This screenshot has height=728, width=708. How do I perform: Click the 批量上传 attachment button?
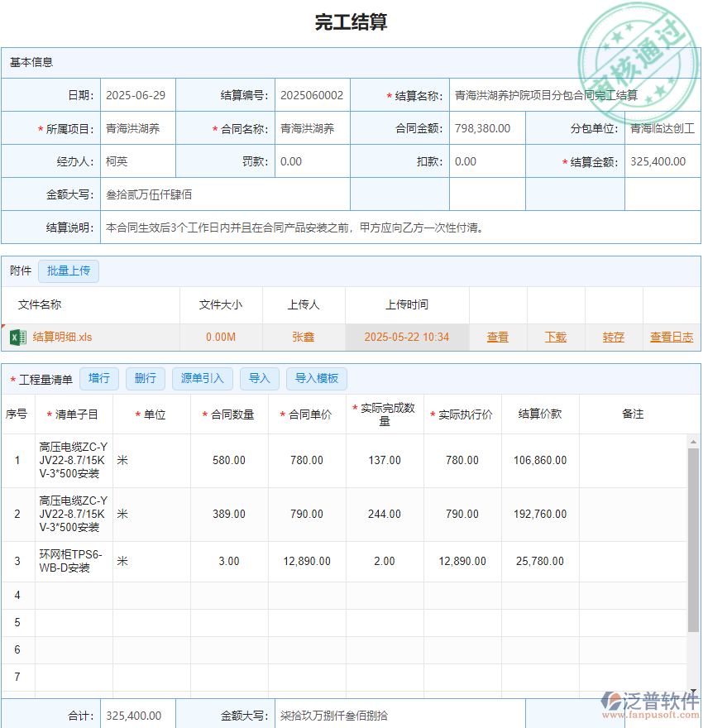click(x=69, y=271)
